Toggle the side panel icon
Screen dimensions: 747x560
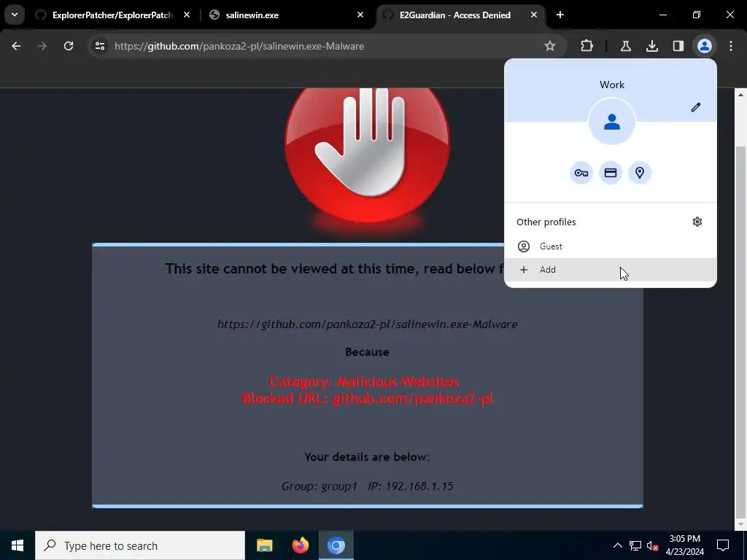[678, 46]
